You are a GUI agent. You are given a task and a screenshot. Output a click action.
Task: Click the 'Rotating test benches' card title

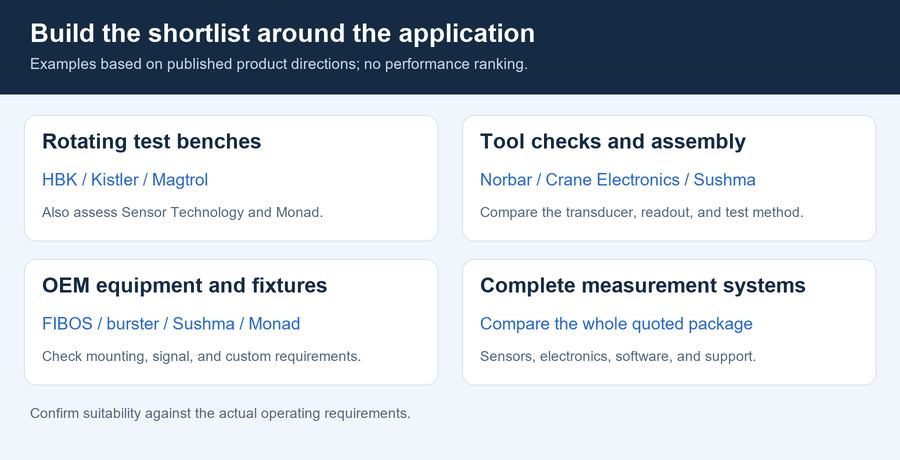(152, 141)
